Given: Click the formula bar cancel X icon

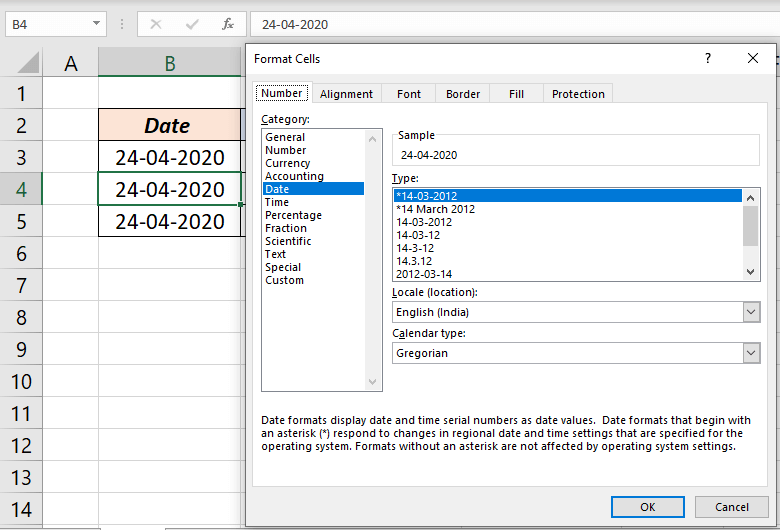Looking at the screenshot, I should tap(156, 24).
